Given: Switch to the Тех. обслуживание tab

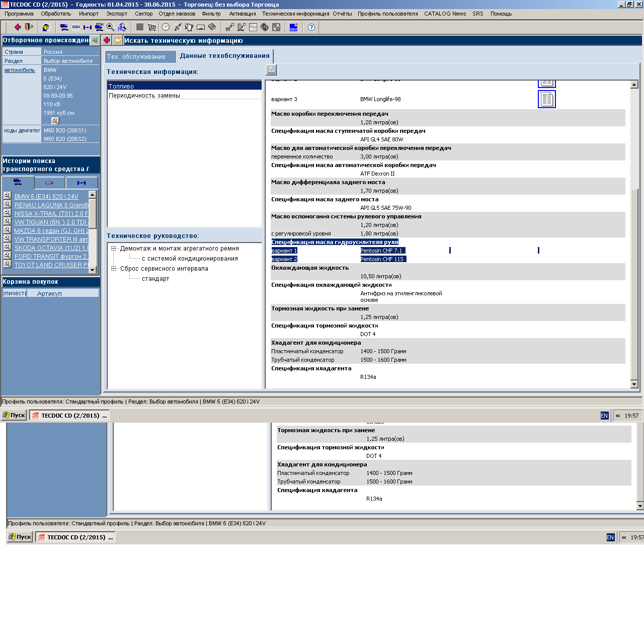Looking at the screenshot, I should [136, 57].
